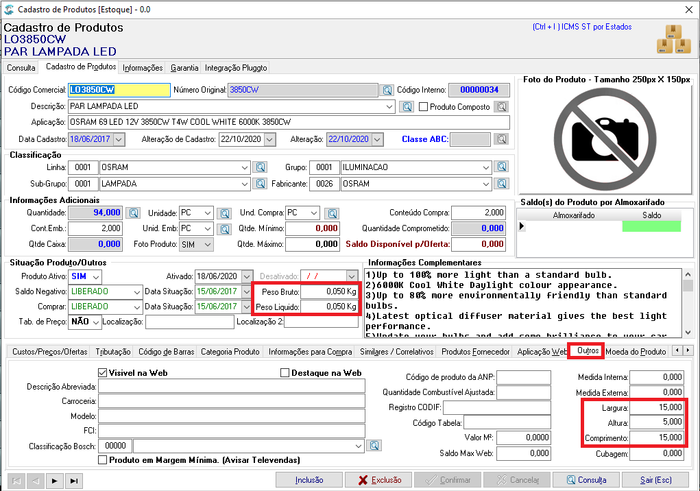
Task: Click the green Saldo cell
Action: coord(651,226)
